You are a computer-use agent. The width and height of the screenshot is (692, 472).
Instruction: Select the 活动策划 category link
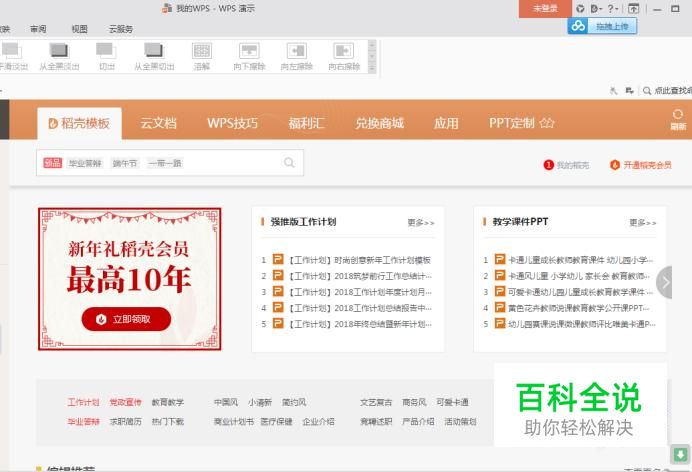pyautogui.click(x=460, y=422)
